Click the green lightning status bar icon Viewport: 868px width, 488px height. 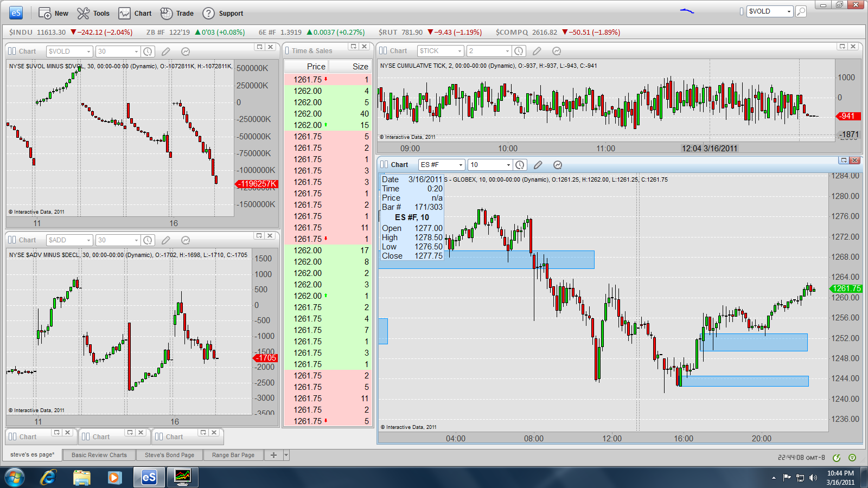click(x=837, y=458)
